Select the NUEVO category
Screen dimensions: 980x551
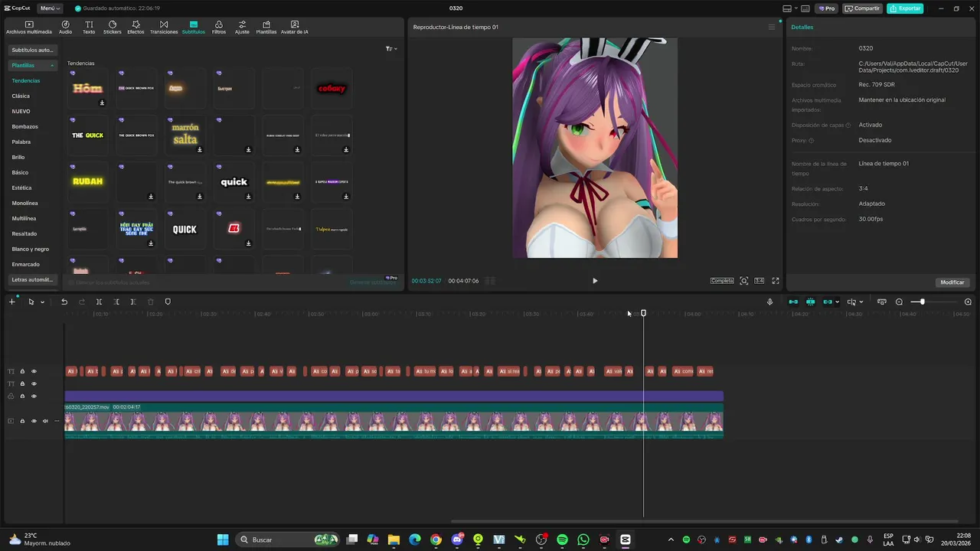click(x=21, y=111)
